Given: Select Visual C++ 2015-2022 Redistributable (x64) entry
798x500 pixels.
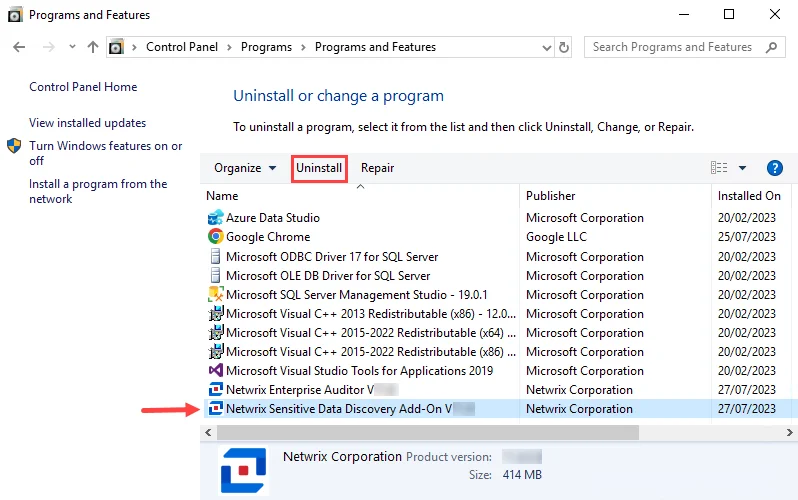Looking at the screenshot, I should (x=370, y=333).
